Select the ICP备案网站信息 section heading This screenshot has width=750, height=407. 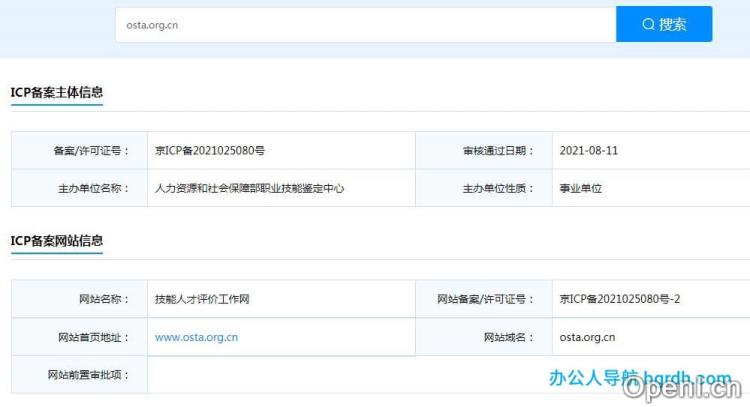57,241
